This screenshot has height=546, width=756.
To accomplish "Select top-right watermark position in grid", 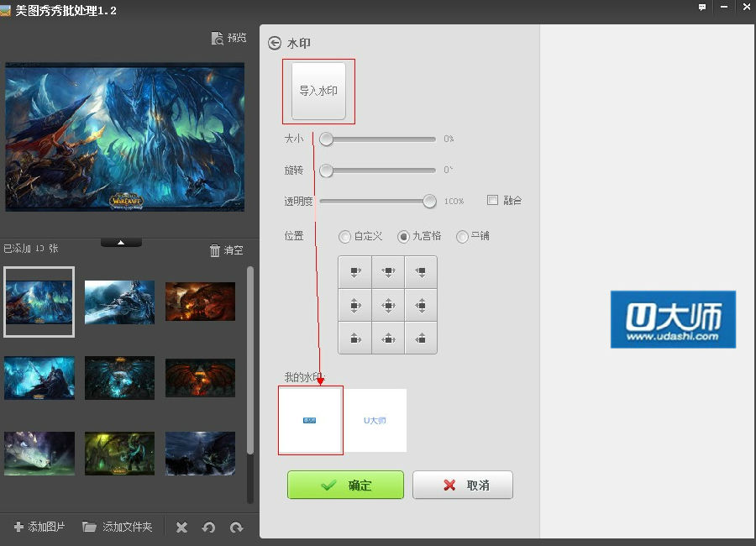I will 421,272.
